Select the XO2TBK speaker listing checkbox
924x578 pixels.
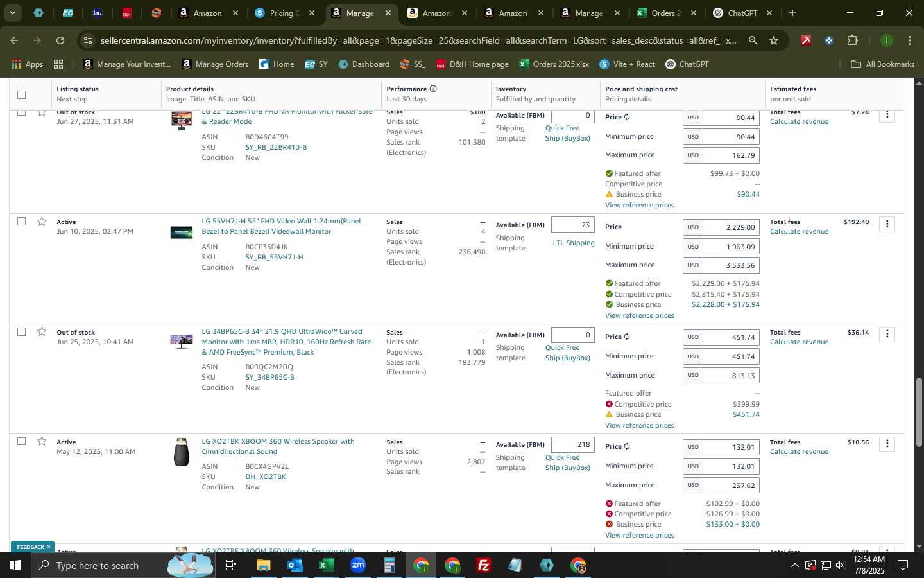point(21,442)
